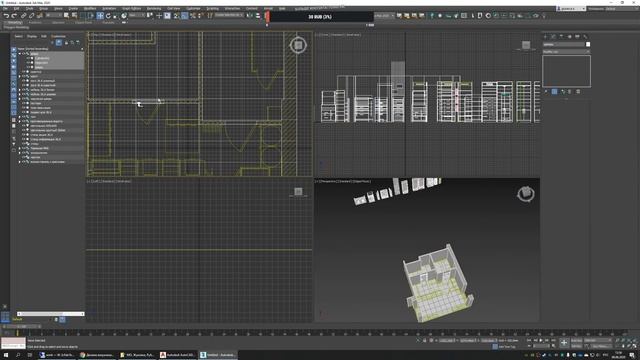Open the File menu

[x=5, y=8]
